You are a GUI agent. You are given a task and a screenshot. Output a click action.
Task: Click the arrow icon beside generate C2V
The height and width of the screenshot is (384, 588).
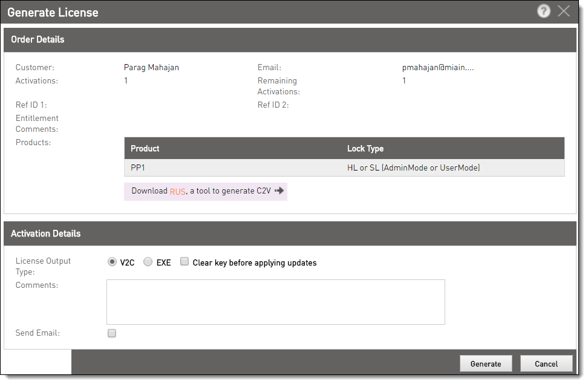pyautogui.click(x=279, y=191)
